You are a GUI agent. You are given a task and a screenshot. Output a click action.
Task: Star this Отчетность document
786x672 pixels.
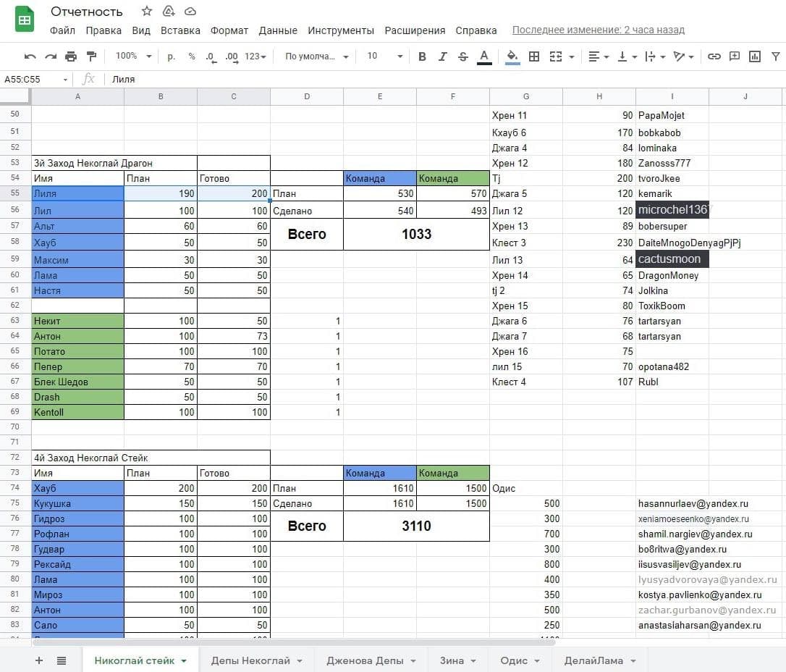point(147,11)
